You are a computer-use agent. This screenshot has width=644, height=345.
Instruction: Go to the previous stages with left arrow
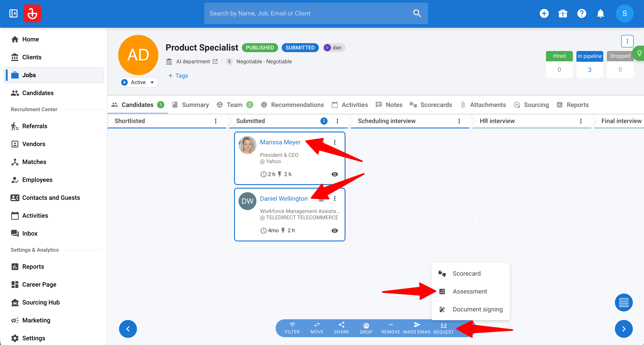point(128,329)
